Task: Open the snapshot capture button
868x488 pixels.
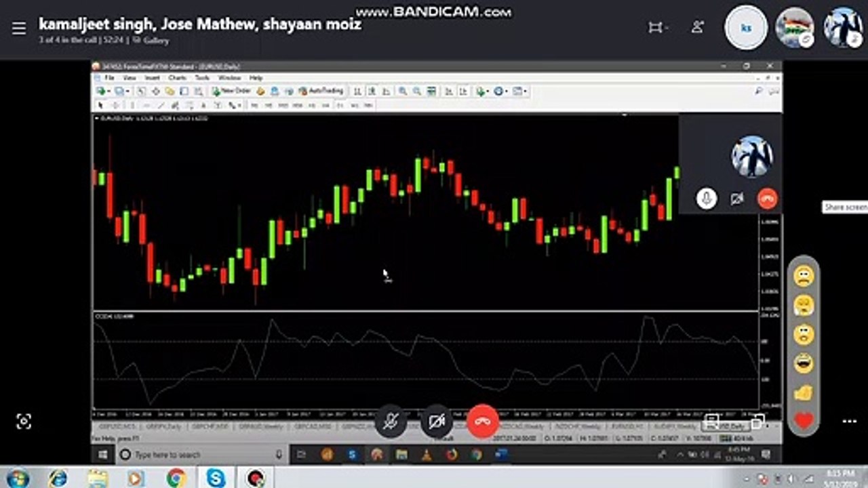Action: 24,422
